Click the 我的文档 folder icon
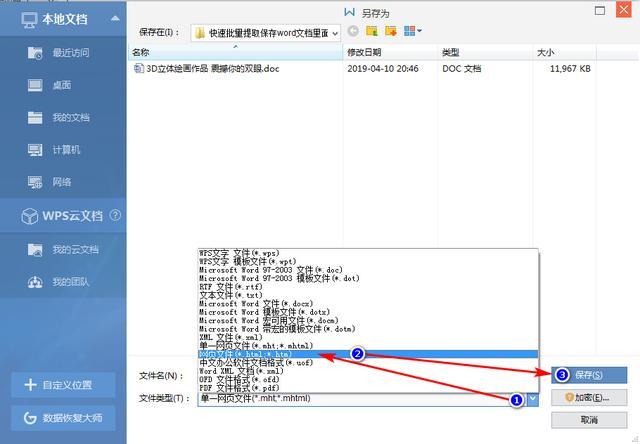The width and height of the screenshot is (640, 444). point(35,118)
